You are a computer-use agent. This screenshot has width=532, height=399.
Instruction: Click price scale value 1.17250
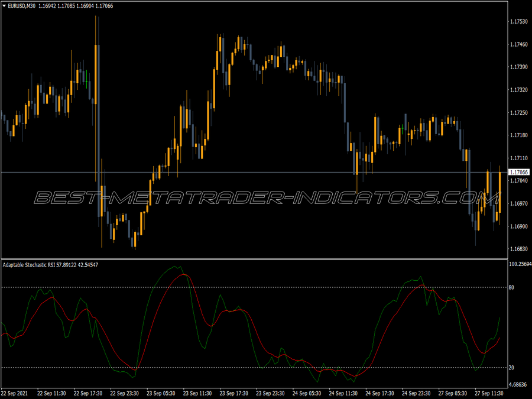pos(519,113)
